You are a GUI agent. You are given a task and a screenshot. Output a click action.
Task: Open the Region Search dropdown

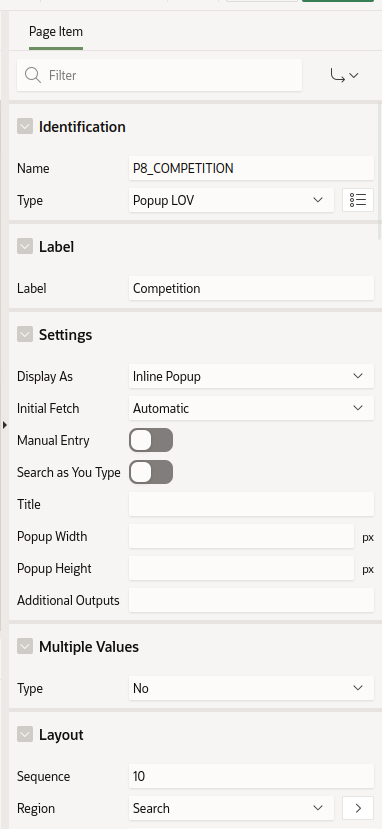[231, 808]
